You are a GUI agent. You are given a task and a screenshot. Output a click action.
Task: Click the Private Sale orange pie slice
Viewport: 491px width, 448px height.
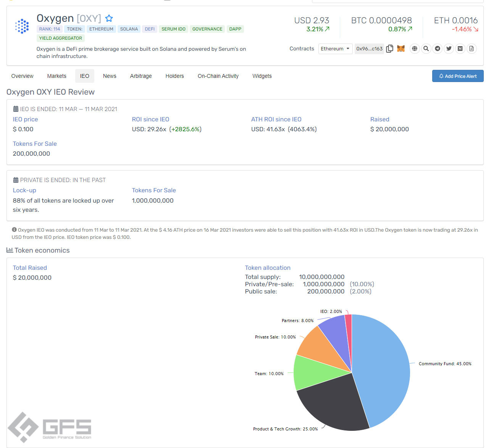[x=321, y=347]
